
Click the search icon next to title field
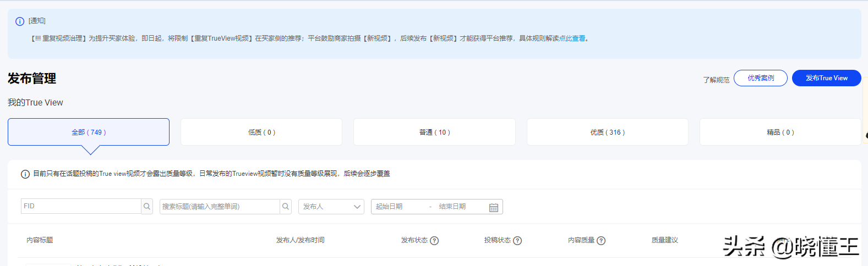pos(286,207)
